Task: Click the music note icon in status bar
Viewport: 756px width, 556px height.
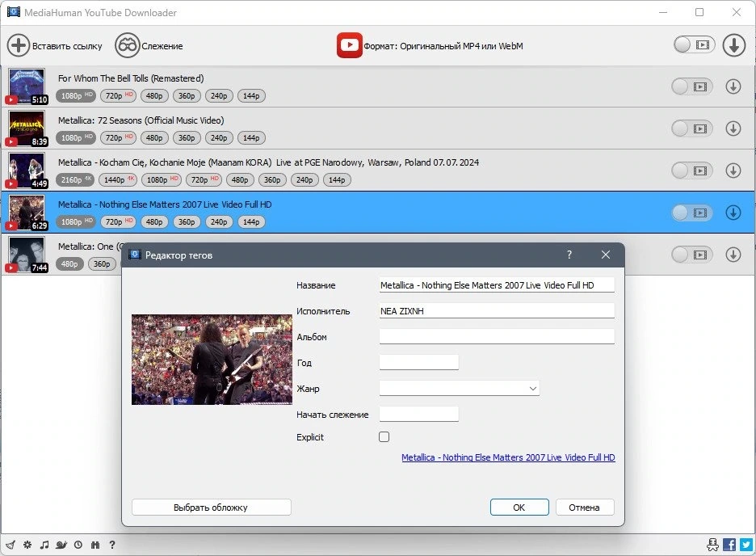Action: (44, 545)
